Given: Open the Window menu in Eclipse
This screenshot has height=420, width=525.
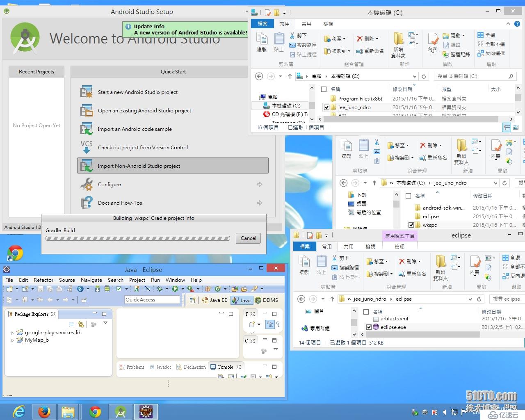Looking at the screenshot, I should (x=175, y=280).
